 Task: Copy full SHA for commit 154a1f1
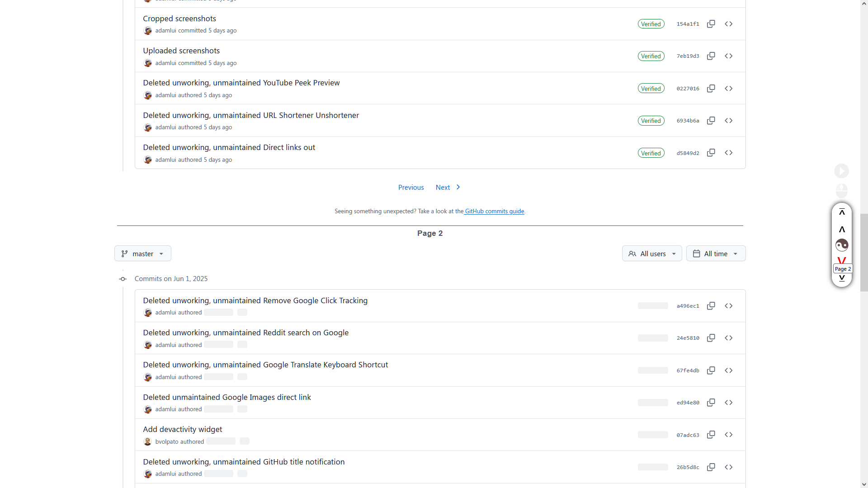tap(711, 24)
